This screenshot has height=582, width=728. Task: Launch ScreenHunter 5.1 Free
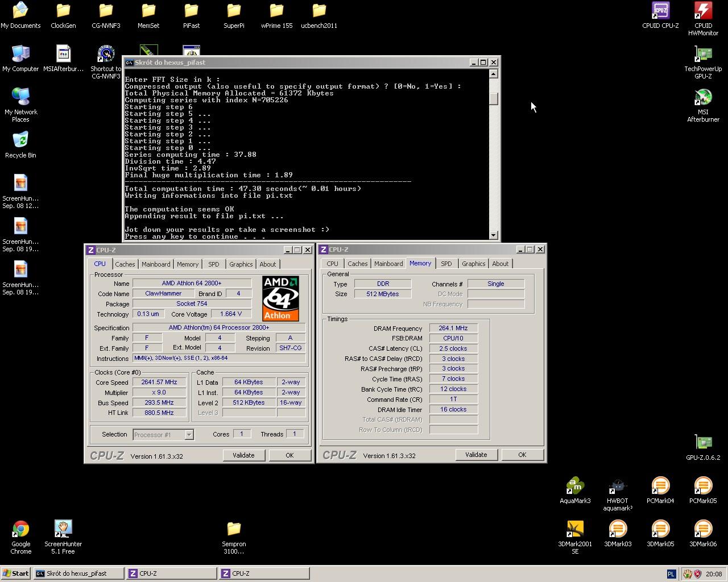tap(63, 537)
